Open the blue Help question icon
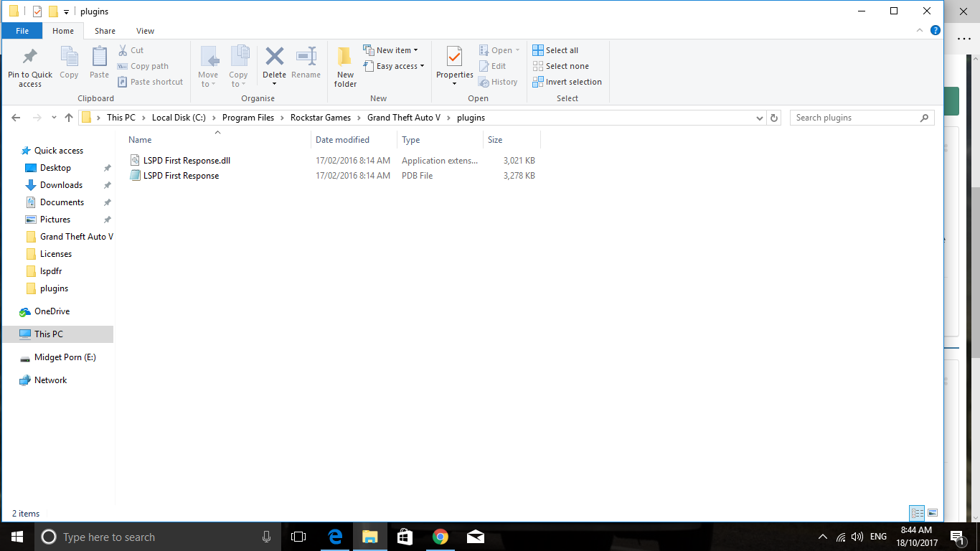 click(x=936, y=30)
